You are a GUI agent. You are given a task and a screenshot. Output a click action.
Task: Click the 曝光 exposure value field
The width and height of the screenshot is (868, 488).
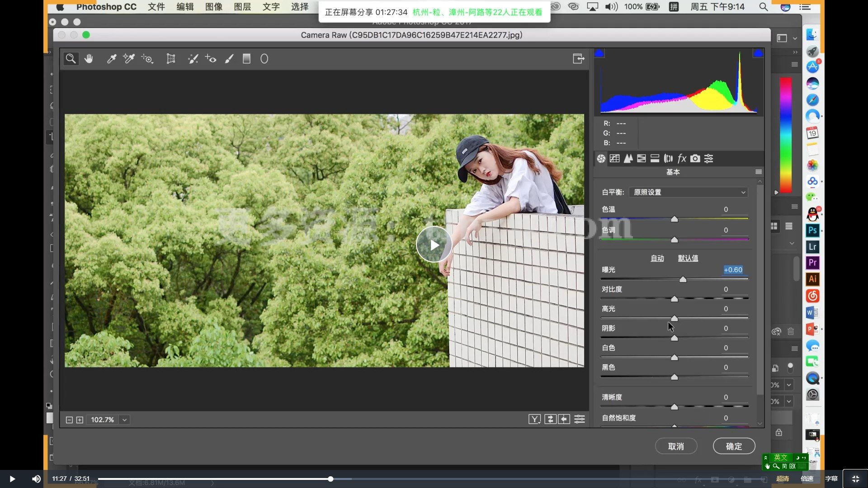pyautogui.click(x=733, y=270)
